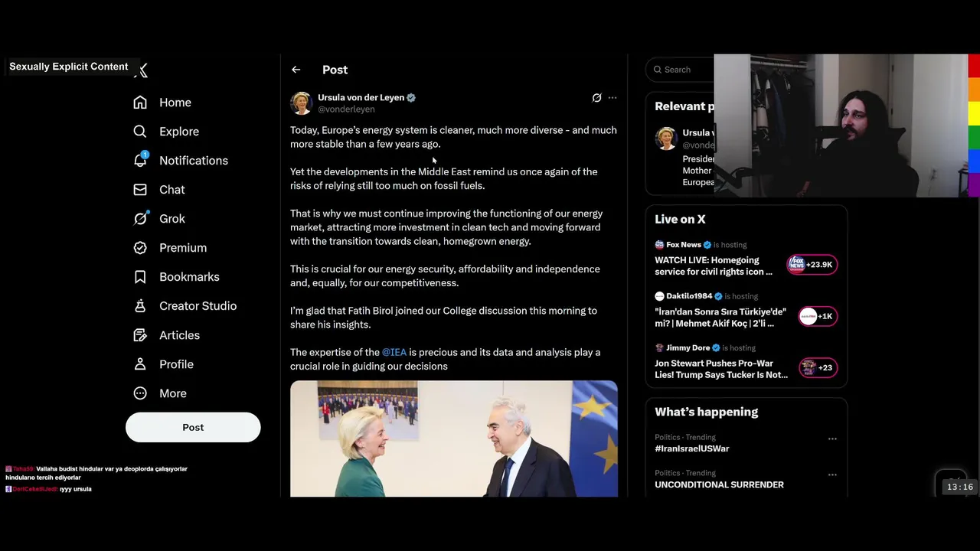Open 'Jon Stewart Pushes Pro-War Lies' broadcast
Image resolution: width=980 pixels, height=551 pixels.
(721, 369)
